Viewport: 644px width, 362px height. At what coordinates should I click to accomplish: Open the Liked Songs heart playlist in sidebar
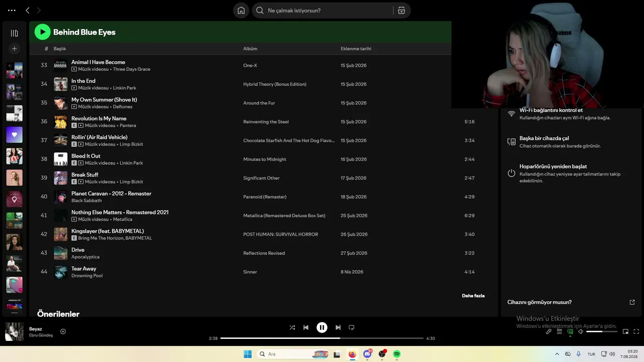tap(14, 135)
